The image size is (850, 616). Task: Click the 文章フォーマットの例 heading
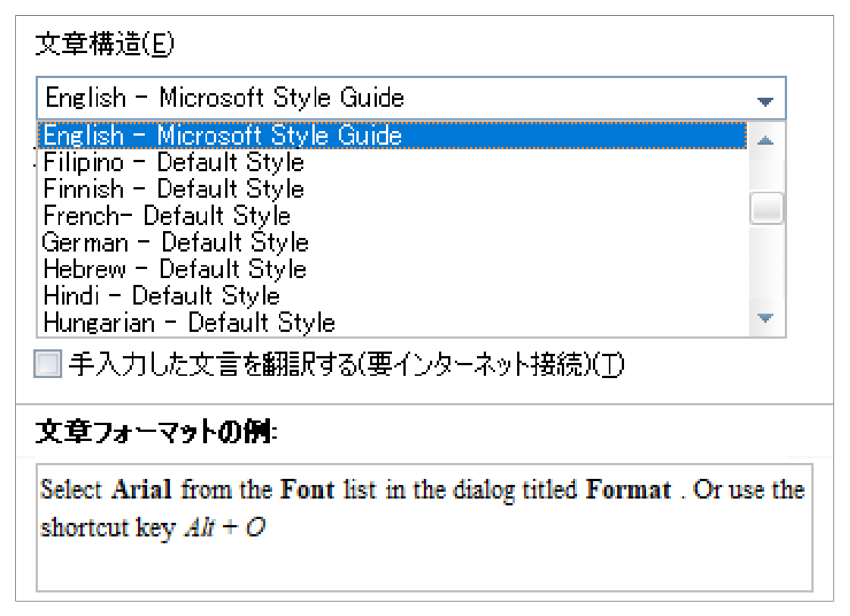tap(156, 432)
